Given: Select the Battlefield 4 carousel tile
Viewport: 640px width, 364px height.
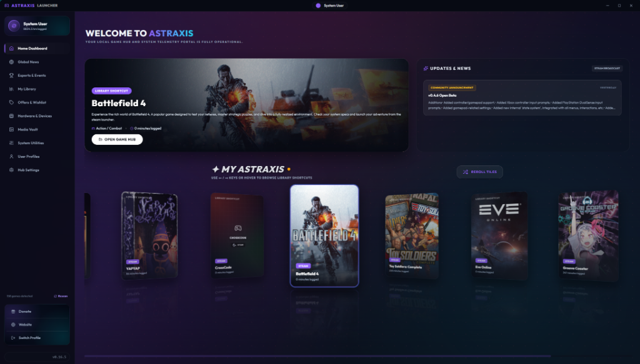Looking at the screenshot, I should (324, 236).
